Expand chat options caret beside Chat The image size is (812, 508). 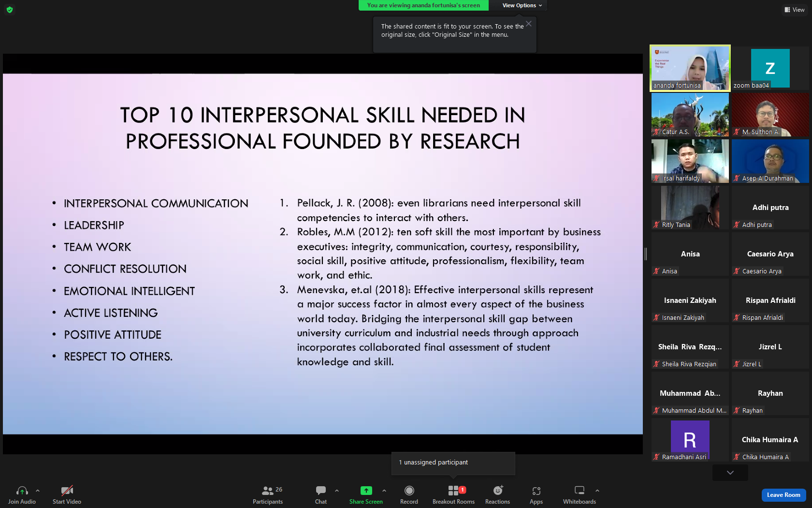[337, 491]
